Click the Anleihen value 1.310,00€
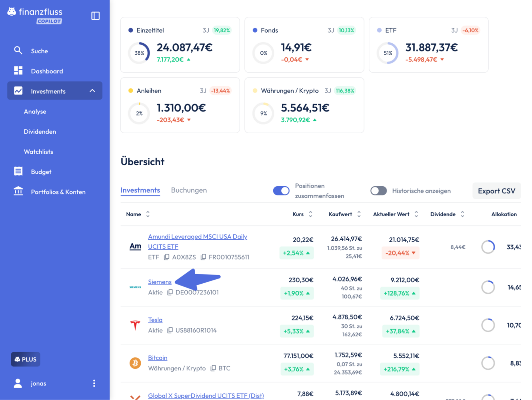Viewport: 532px width, 400px height. [x=181, y=108]
